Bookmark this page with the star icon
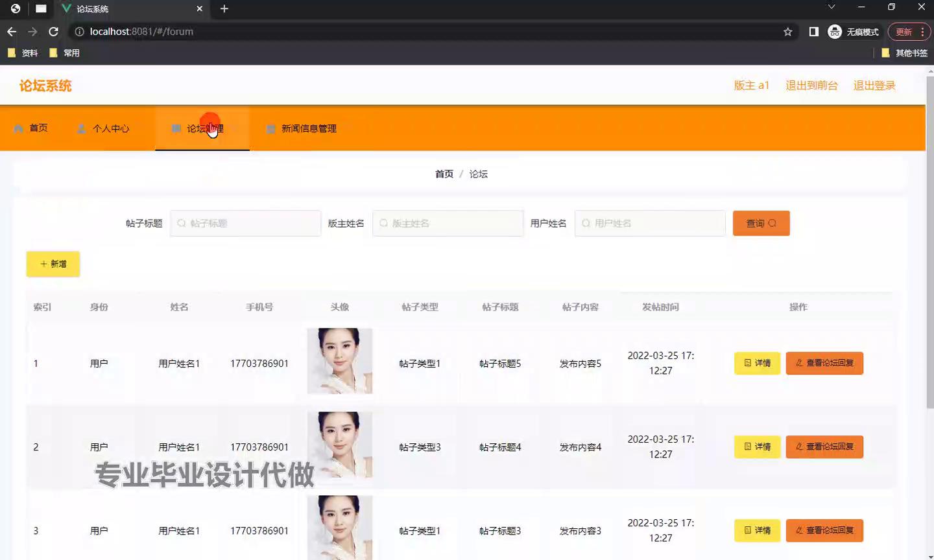Viewport: 934px width, 560px height. (x=787, y=32)
